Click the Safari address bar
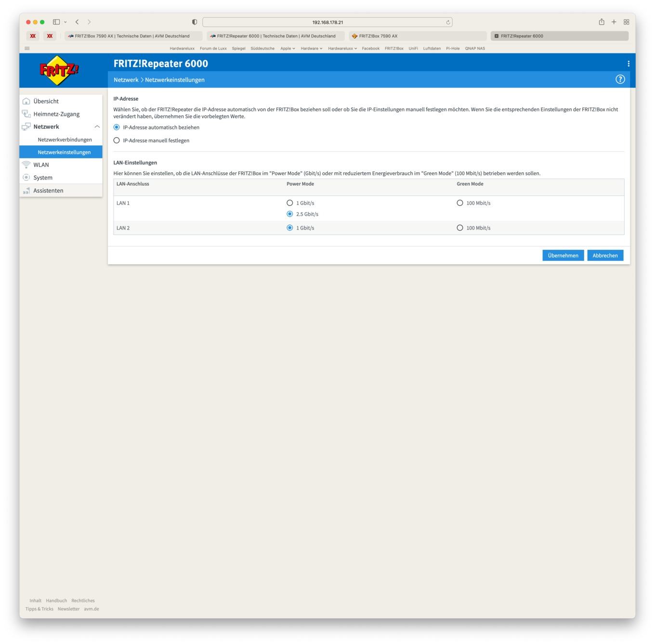This screenshot has height=644, width=655. 327,22
